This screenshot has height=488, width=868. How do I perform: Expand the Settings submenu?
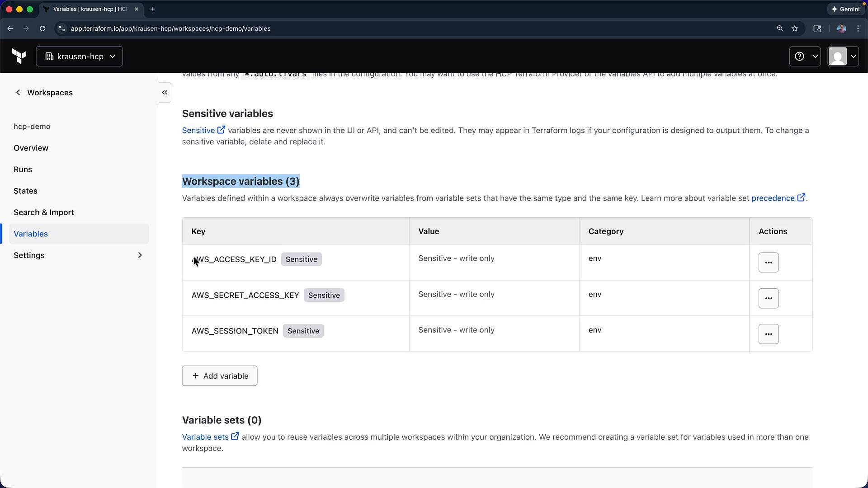(79, 255)
